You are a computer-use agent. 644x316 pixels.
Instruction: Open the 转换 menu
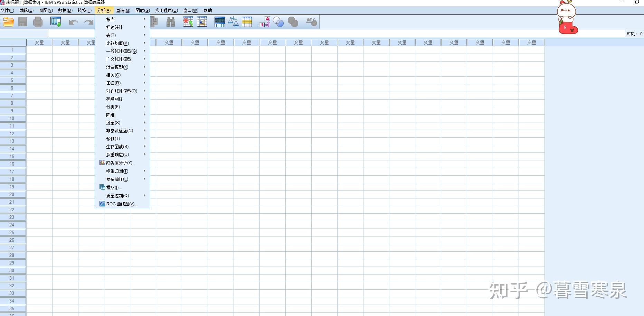pos(85,10)
